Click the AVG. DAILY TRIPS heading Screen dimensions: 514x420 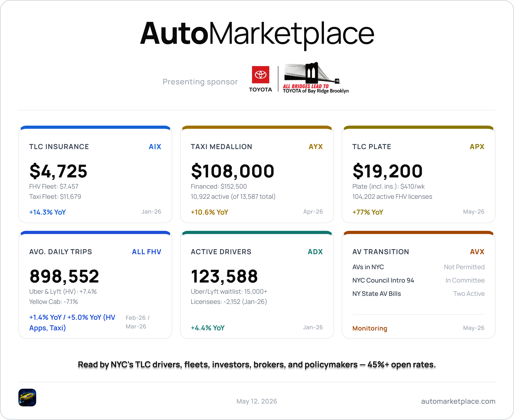click(x=60, y=252)
